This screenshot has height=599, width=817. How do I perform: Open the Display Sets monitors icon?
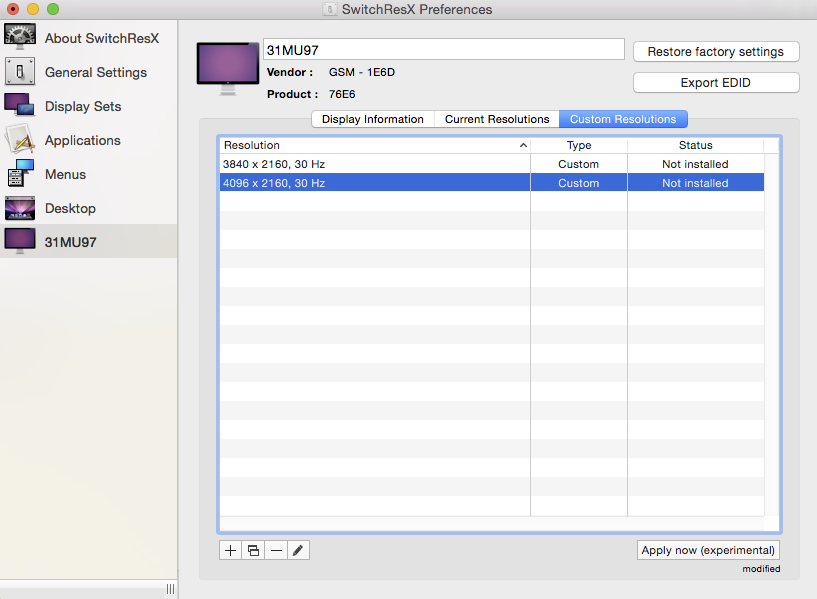point(19,105)
